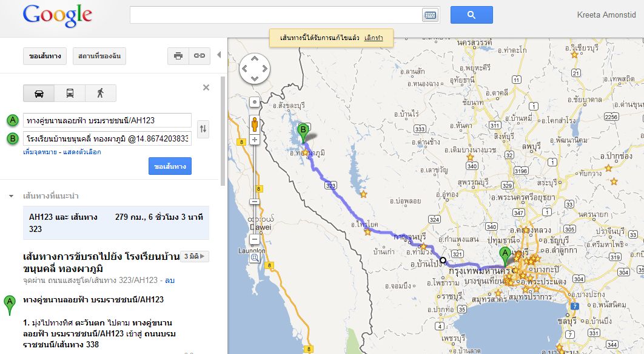Image resolution: width=644 pixels, height=354 pixels.
Task: Click the origin field ทางคู่ขนานลอยฟ้า
Action: pyautogui.click(x=107, y=120)
